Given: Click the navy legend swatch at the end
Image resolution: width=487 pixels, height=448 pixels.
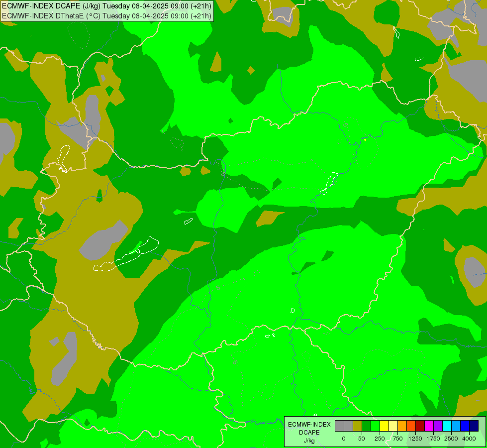Looking at the screenshot, I should 474,426.
